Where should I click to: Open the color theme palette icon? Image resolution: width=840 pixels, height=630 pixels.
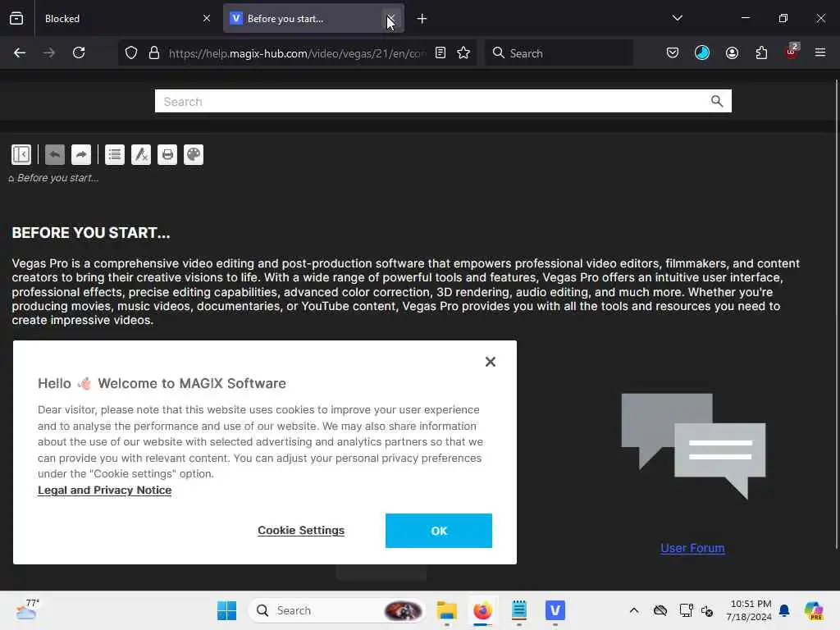(x=194, y=155)
